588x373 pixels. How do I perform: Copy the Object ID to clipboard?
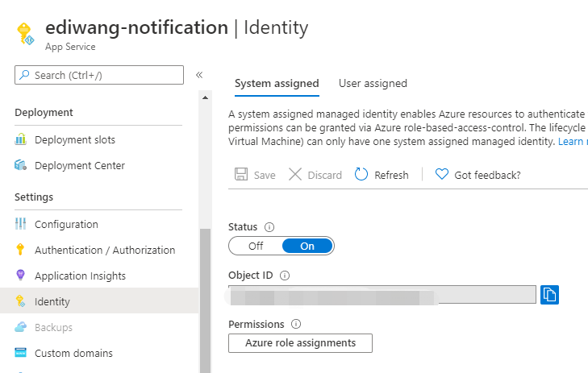pyautogui.click(x=549, y=295)
